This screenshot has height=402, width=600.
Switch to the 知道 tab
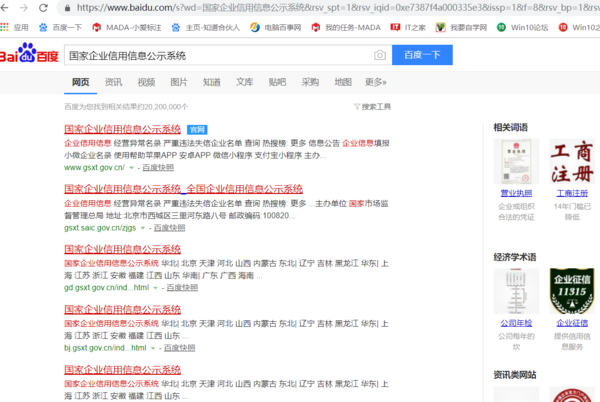[x=212, y=82]
